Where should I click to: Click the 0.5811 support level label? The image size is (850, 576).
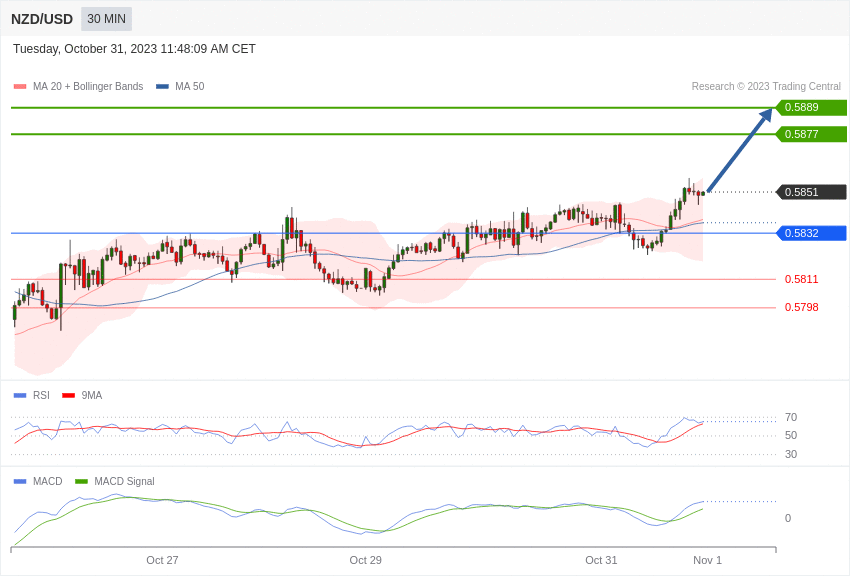[802, 279]
